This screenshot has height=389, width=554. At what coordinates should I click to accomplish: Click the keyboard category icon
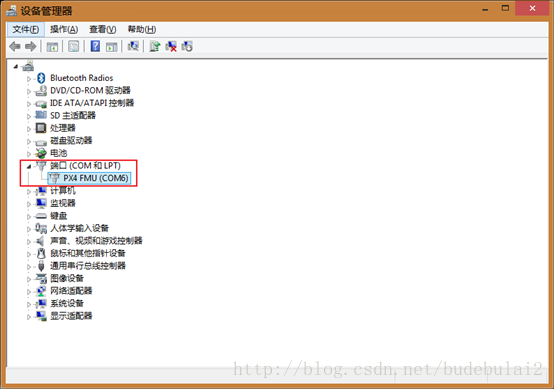pos(41,216)
